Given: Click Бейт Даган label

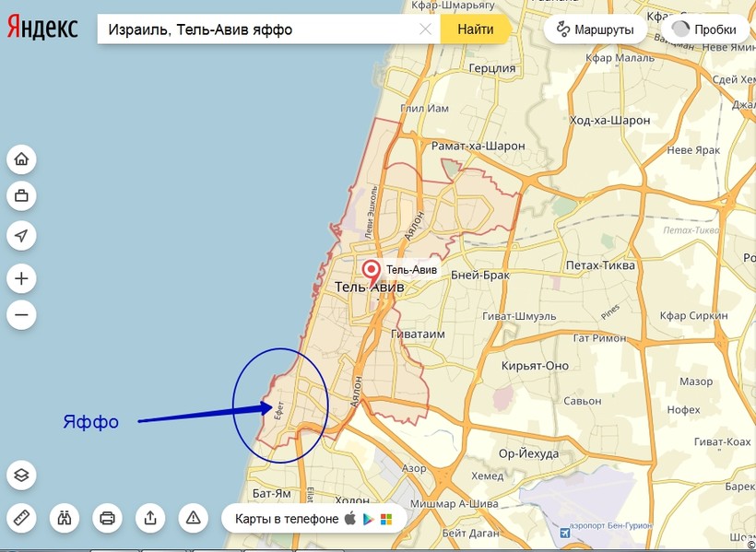Looking at the screenshot, I should 470,533.
